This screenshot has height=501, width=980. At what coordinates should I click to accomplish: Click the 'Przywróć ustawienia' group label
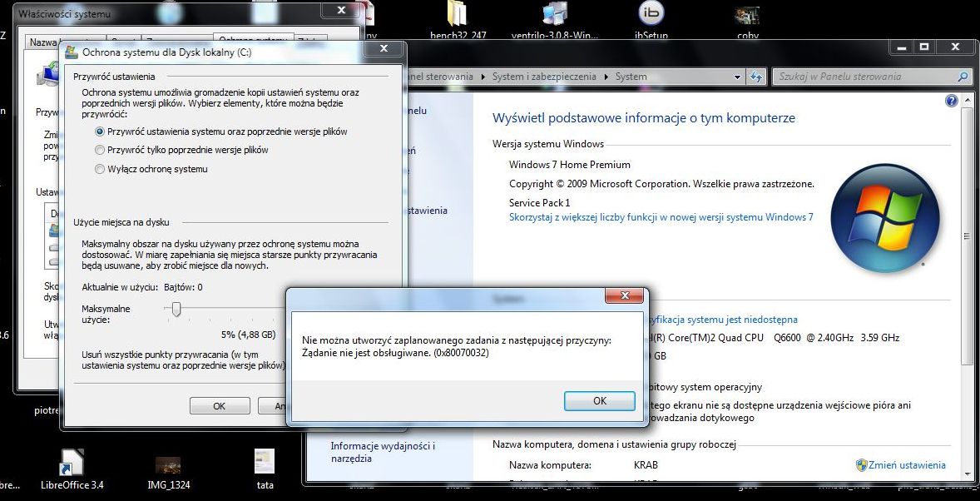coord(114,77)
